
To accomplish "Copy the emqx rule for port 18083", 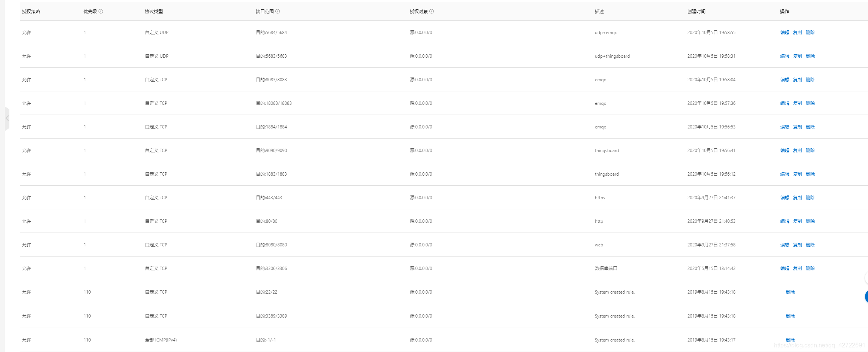I will click(x=797, y=103).
